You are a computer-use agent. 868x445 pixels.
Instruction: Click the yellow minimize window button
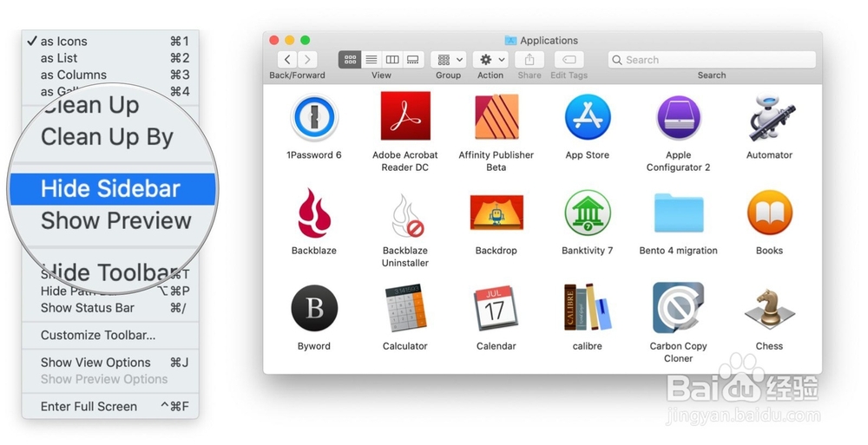click(x=290, y=40)
